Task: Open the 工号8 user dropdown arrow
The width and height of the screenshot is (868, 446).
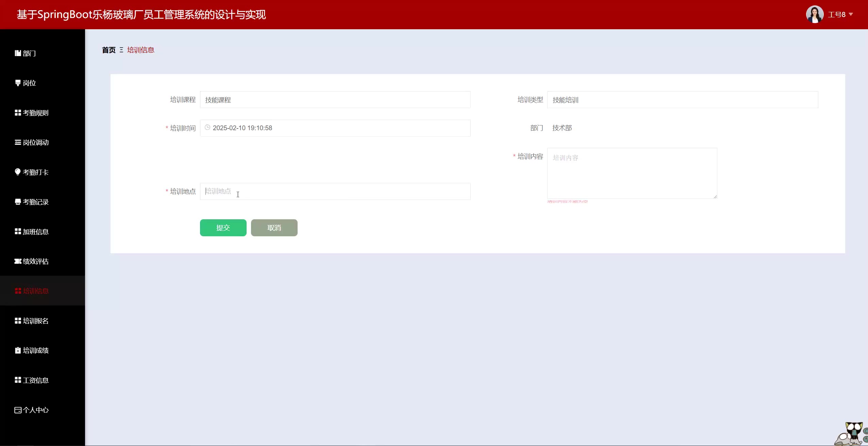Action: pos(851,14)
